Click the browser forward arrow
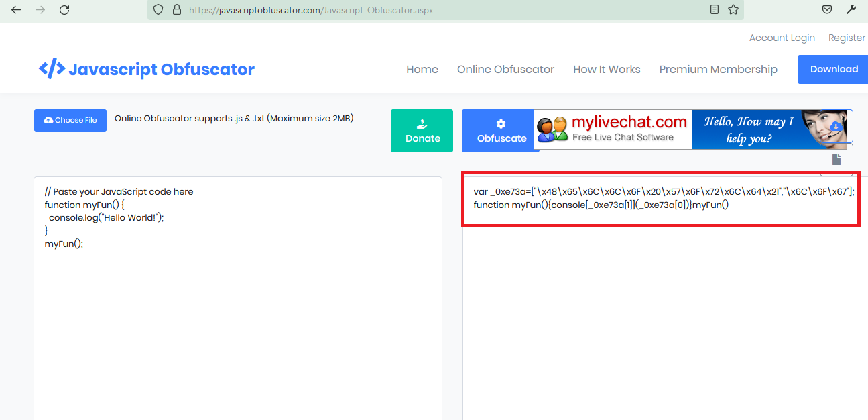The image size is (868, 420). [40, 10]
